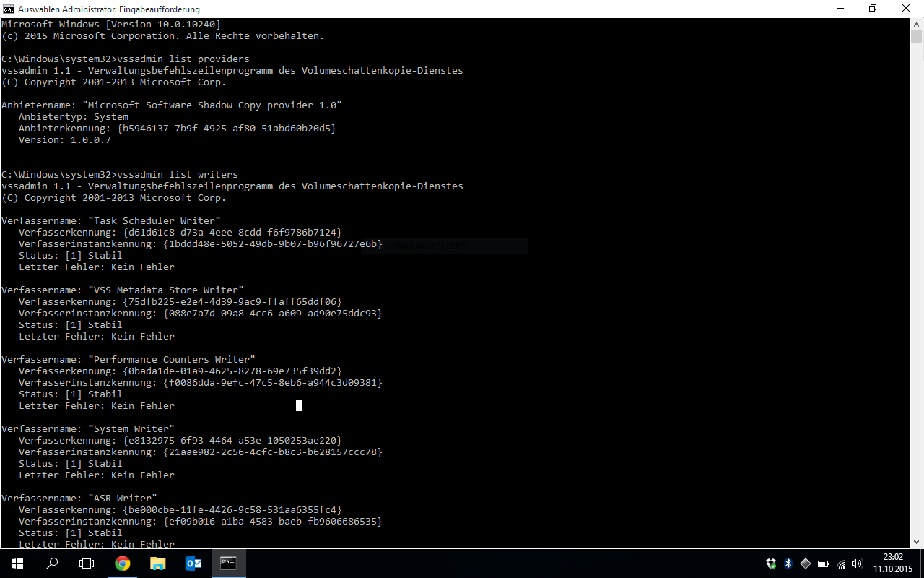Open the Wi-Fi network tray icon

841,564
